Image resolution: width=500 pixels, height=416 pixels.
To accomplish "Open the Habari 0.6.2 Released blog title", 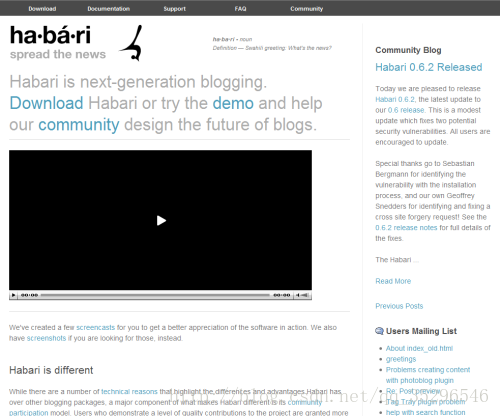I will click(x=429, y=67).
